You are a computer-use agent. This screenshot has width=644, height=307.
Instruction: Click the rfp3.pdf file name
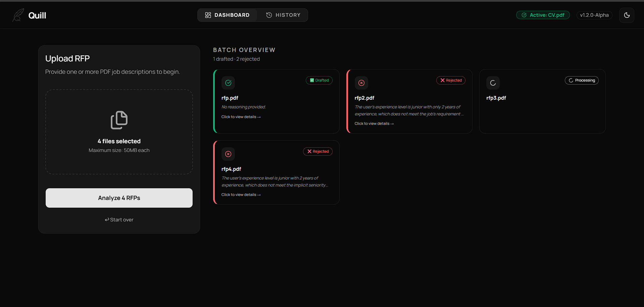coord(496,98)
